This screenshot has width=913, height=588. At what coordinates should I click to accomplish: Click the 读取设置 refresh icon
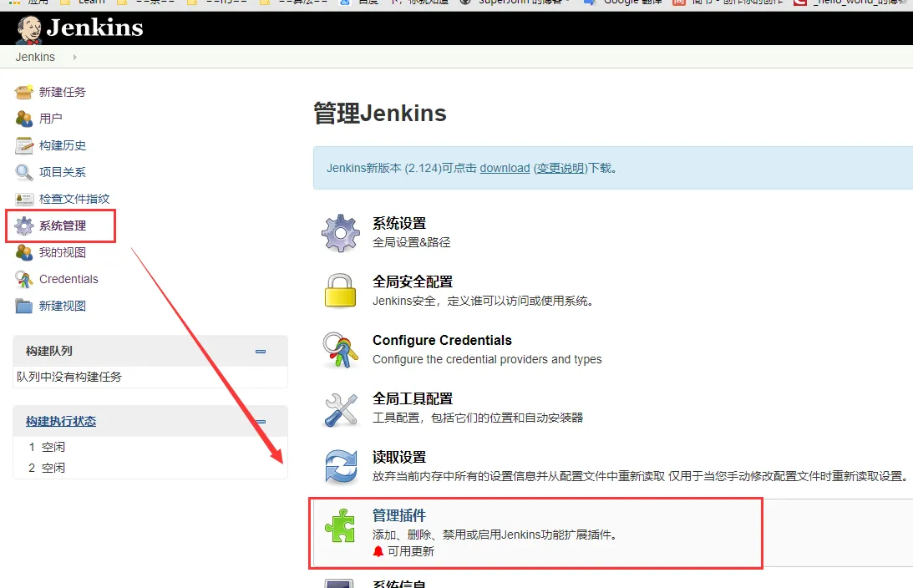click(x=341, y=467)
